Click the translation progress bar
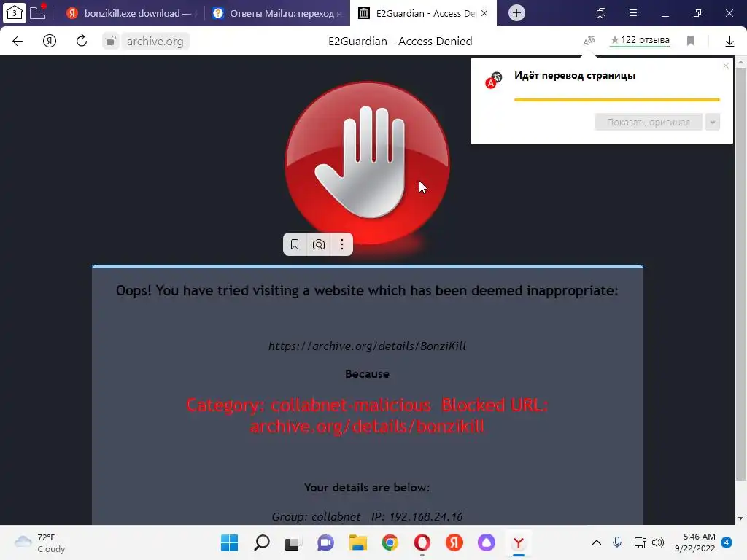747x560 pixels. tap(617, 99)
